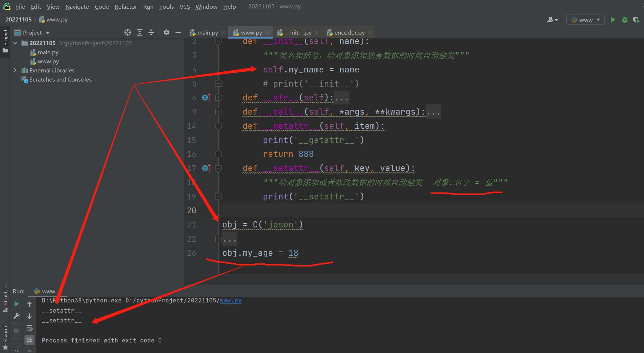This screenshot has width=644, height=353.
Task: Expand the folded __str__ method
Action: (x=219, y=98)
